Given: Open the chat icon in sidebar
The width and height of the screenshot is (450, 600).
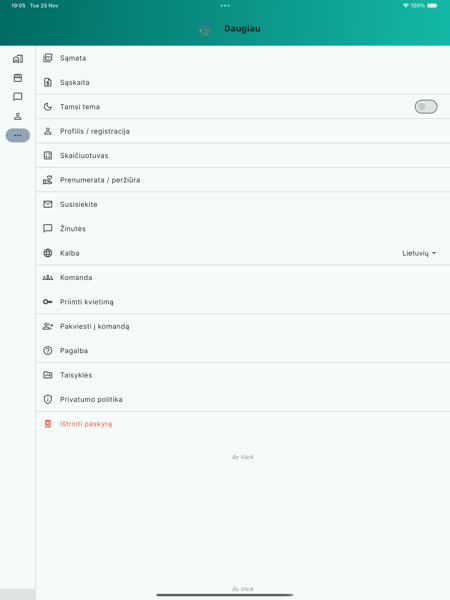Looking at the screenshot, I should click(18, 97).
